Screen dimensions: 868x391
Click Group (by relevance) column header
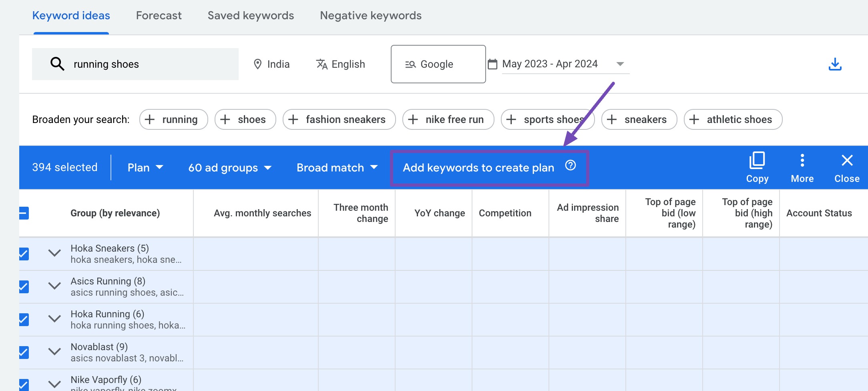click(x=115, y=213)
